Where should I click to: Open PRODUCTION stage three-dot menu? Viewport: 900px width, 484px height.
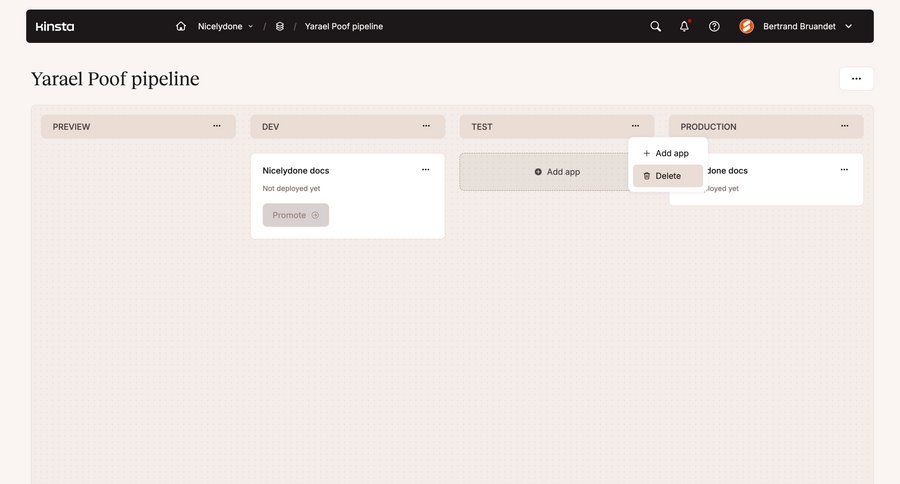coord(845,126)
